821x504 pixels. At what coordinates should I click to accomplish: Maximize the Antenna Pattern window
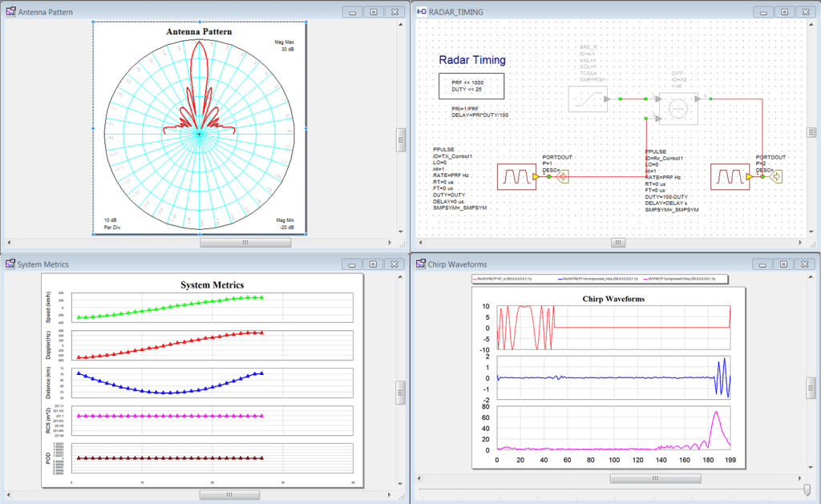(x=374, y=12)
